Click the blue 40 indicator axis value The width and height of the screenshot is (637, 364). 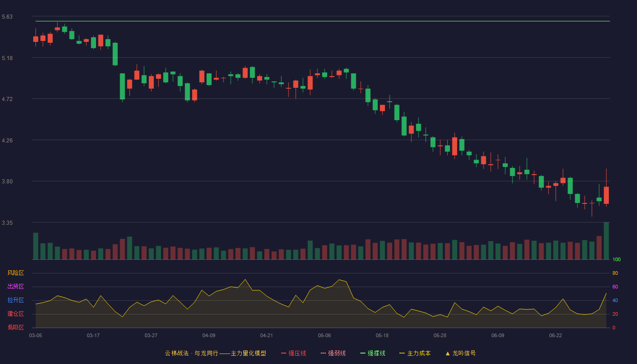[x=615, y=300]
